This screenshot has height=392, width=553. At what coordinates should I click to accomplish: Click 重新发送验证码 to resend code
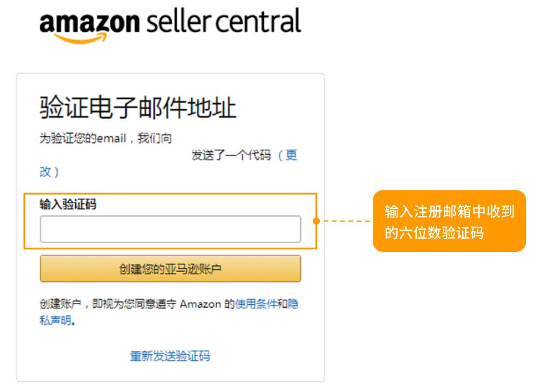click(x=170, y=356)
